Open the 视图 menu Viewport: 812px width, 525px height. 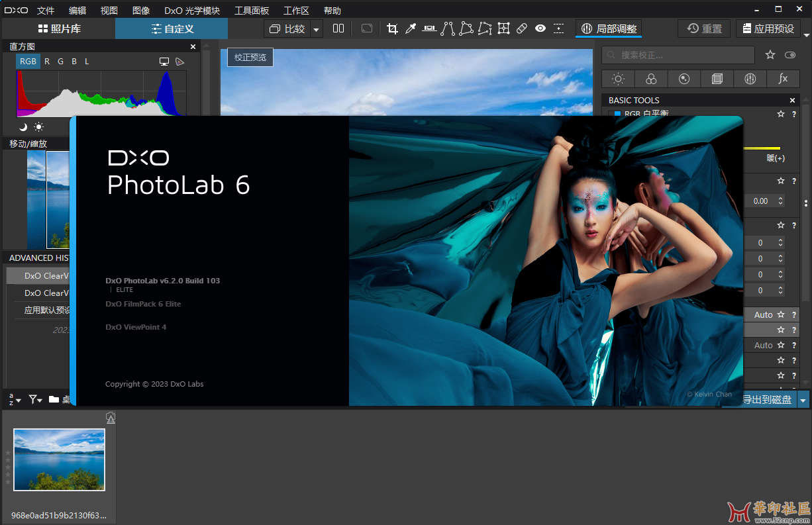pyautogui.click(x=109, y=11)
